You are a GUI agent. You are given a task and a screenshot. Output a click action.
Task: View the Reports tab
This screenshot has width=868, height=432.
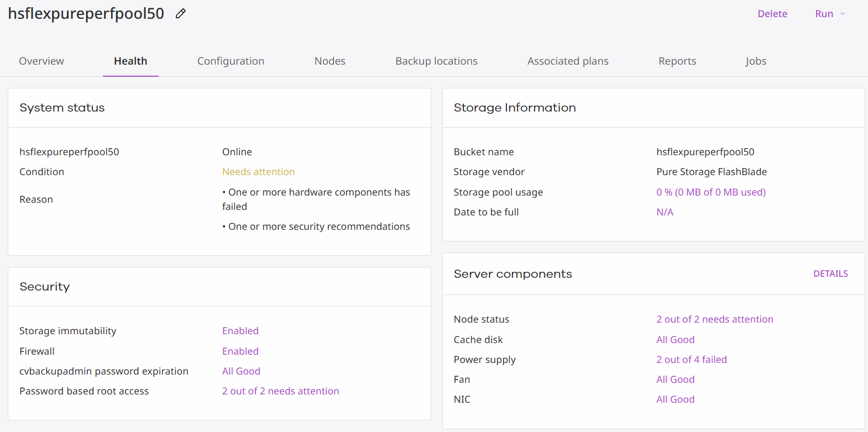coord(677,61)
